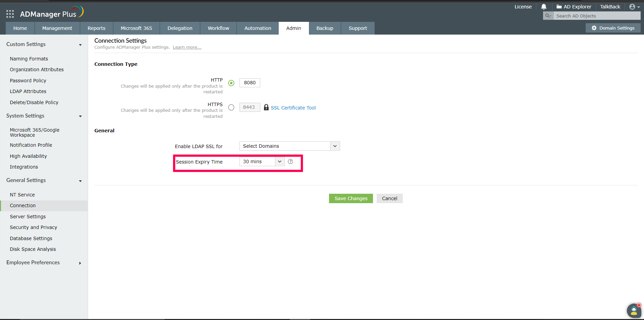Click the search magnifier icon
644x320 pixels.
(548, 16)
